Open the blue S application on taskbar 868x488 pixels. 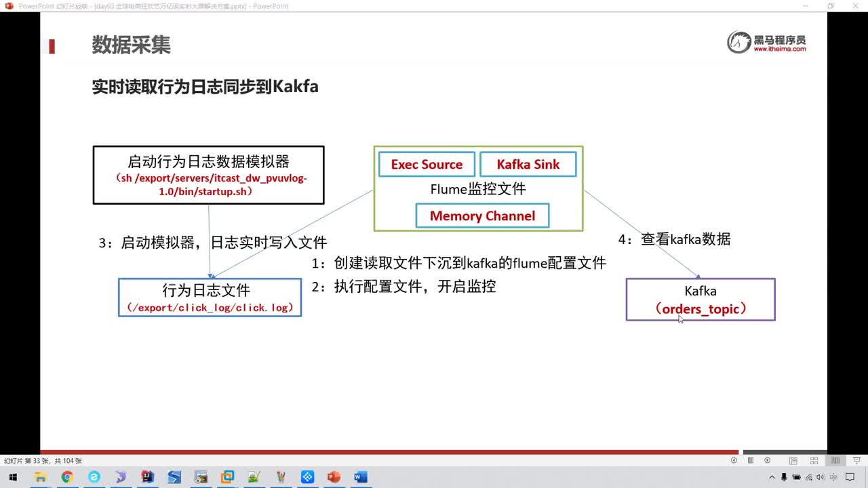(x=174, y=477)
